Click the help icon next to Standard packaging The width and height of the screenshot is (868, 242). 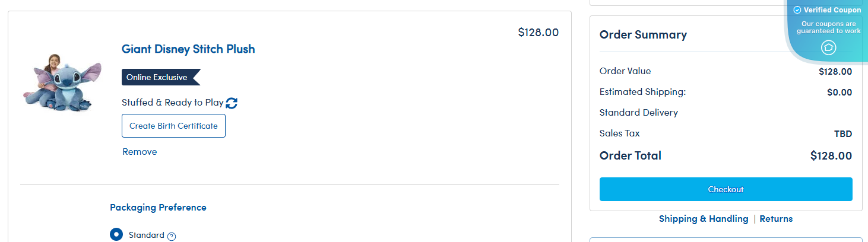click(172, 236)
